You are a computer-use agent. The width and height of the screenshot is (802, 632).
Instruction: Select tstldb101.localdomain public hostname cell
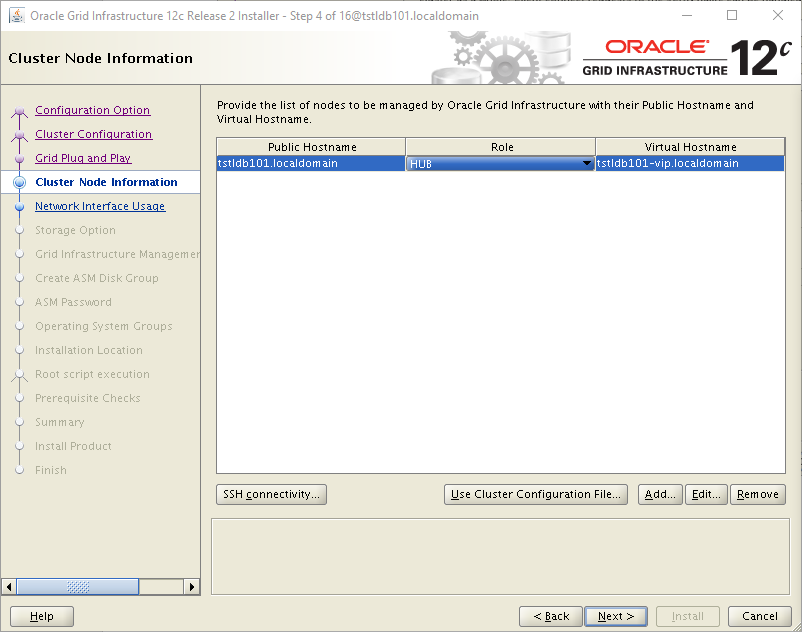click(311, 164)
